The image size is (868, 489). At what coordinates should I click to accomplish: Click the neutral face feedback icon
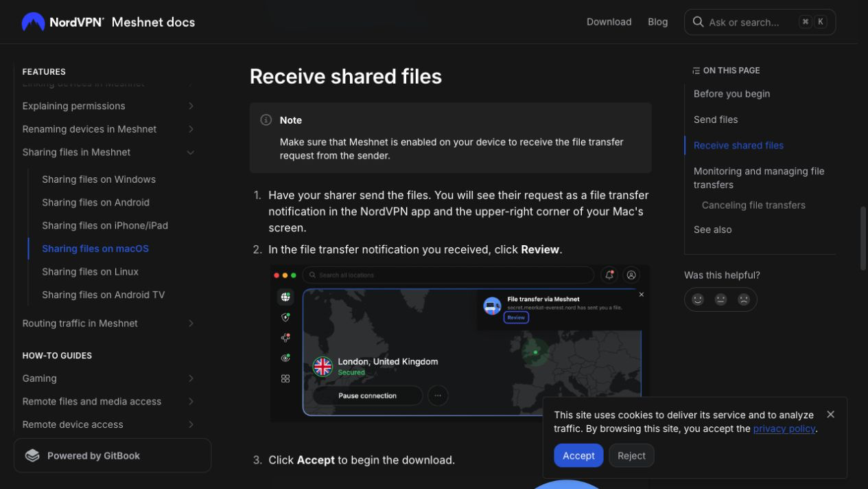[x=720, y=299]
